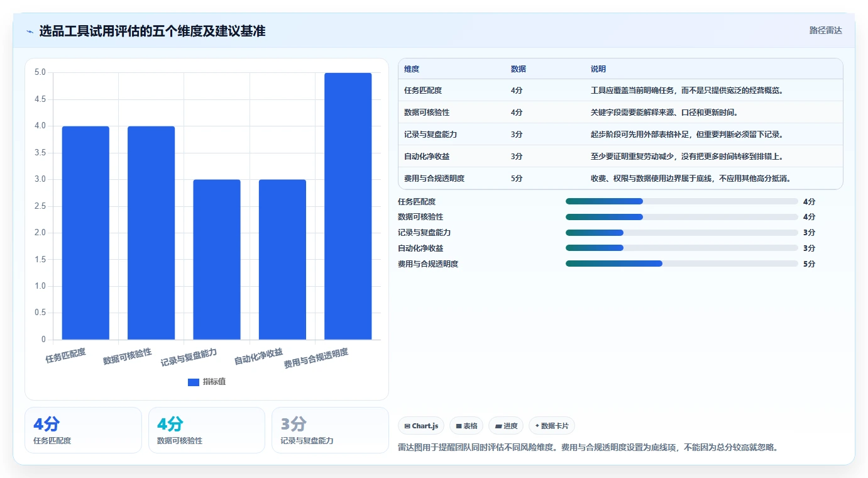
Task: Click the 5.0 y-axis label
Action: tap(40, 72)
